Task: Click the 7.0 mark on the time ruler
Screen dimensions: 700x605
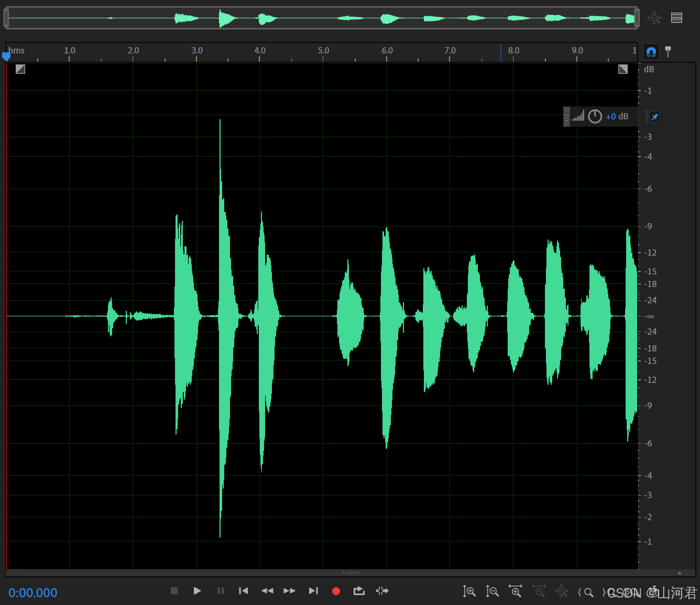Action: 450,50
